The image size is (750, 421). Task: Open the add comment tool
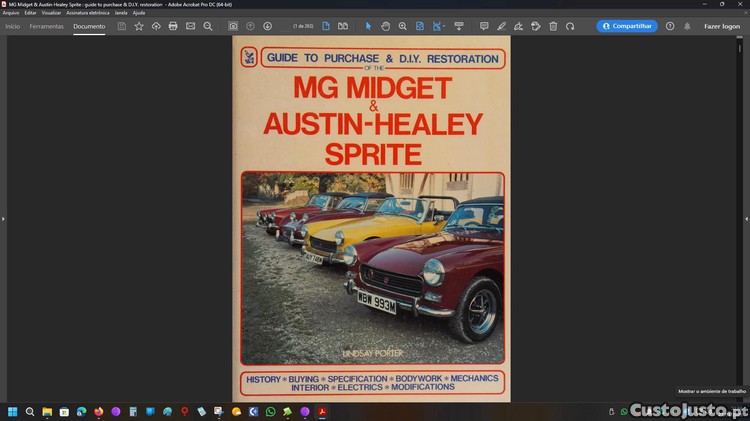point(484,26)
